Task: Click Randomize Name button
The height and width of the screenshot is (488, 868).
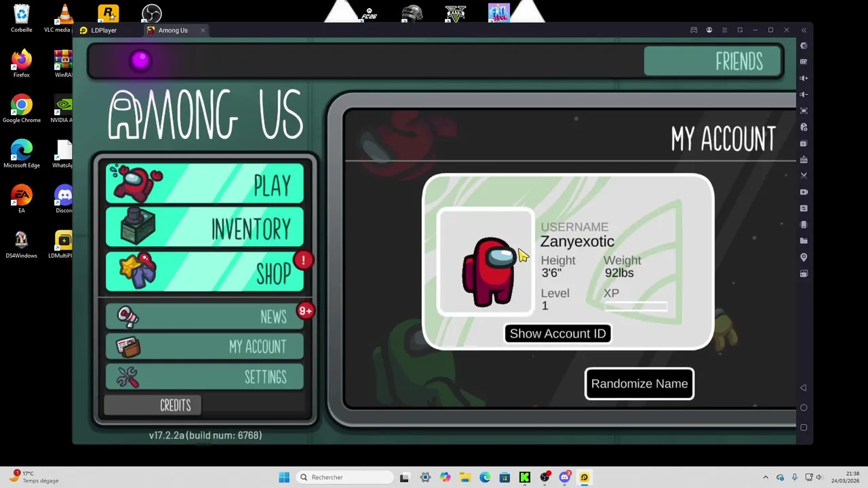Action: [639, 384]
